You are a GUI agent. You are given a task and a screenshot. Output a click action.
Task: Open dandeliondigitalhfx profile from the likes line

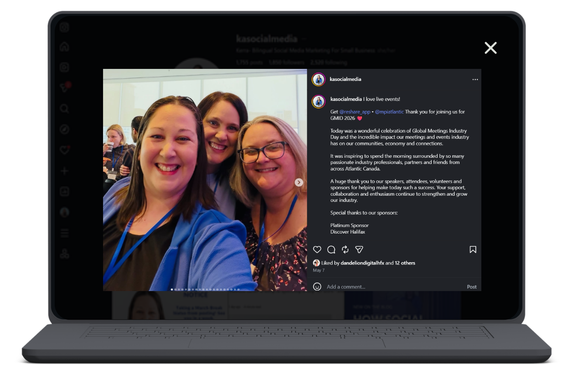362,263
